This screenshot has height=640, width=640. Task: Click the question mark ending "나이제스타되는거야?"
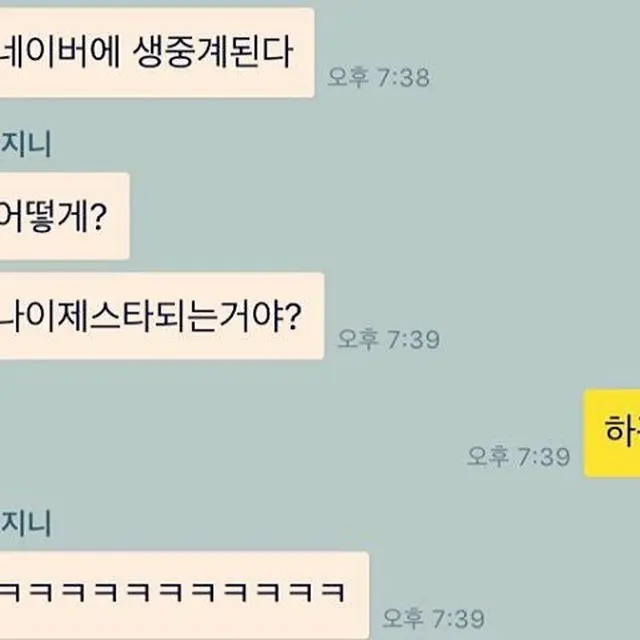(x=292, y=316)
